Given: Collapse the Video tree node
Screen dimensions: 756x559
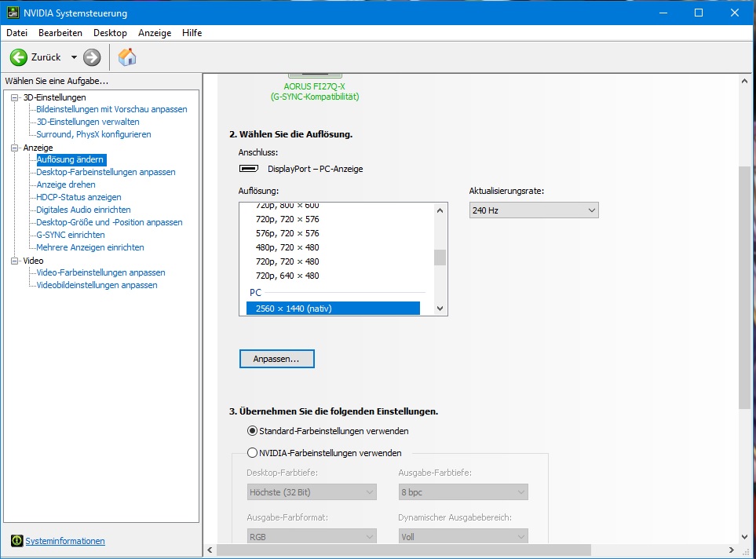Looking at the screenshot, I should click(15, 261).
